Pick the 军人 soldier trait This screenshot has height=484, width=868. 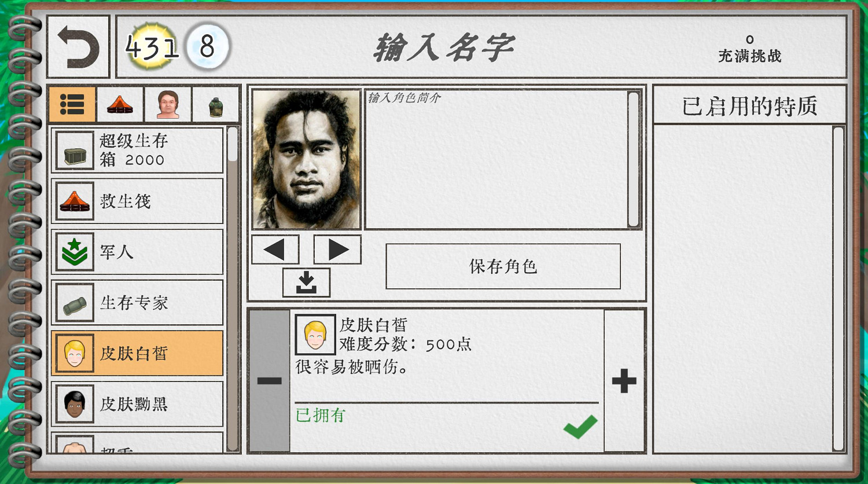click(137, 252)
